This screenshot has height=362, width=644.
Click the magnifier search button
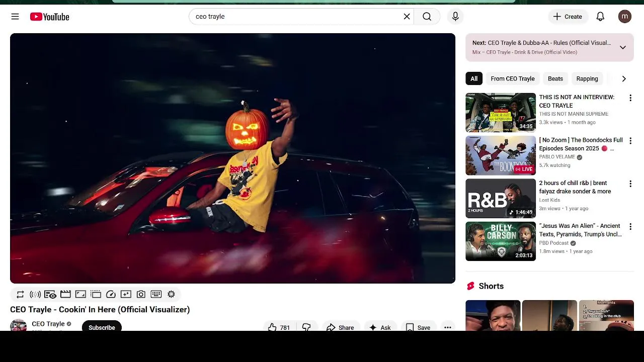coord(427,17)
